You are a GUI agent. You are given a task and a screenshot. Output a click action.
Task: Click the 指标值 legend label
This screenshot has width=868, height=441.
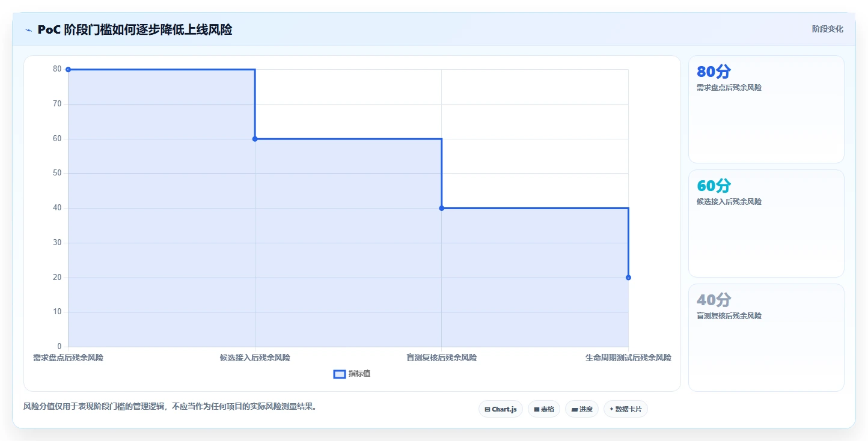tap(359, 374)
